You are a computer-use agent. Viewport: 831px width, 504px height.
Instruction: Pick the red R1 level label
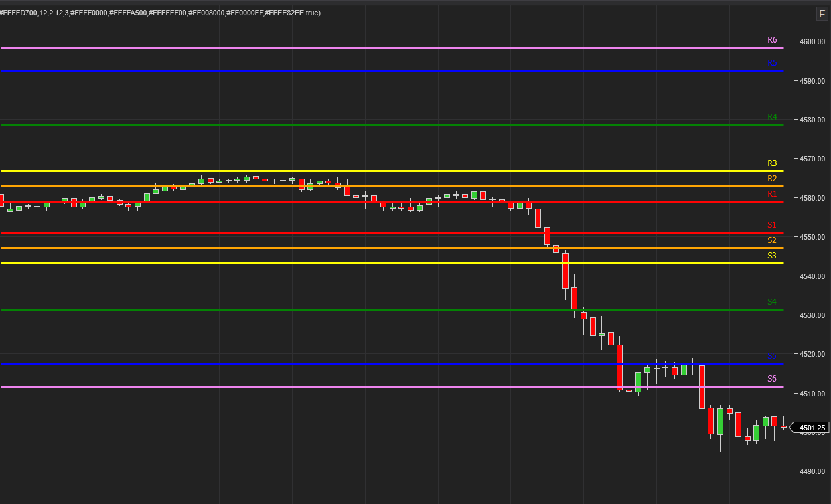click(x=772, y=194)
